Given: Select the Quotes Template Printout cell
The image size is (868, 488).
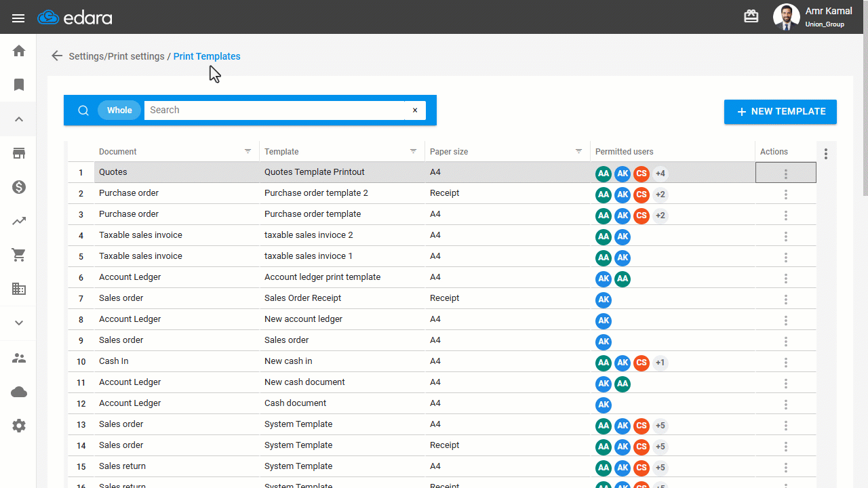Looking at the screenshot, I should click(342, 172).
